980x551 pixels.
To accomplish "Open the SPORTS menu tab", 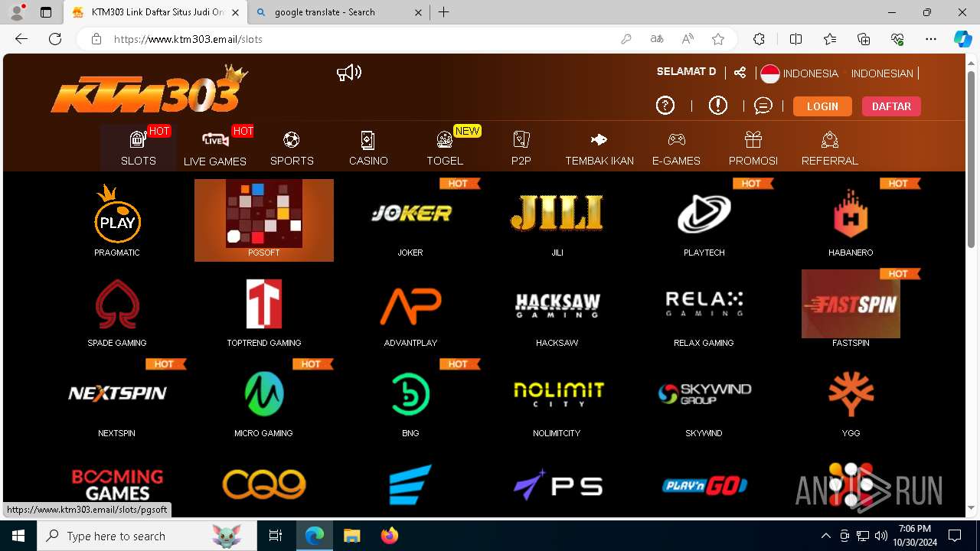I will point(292,148).
